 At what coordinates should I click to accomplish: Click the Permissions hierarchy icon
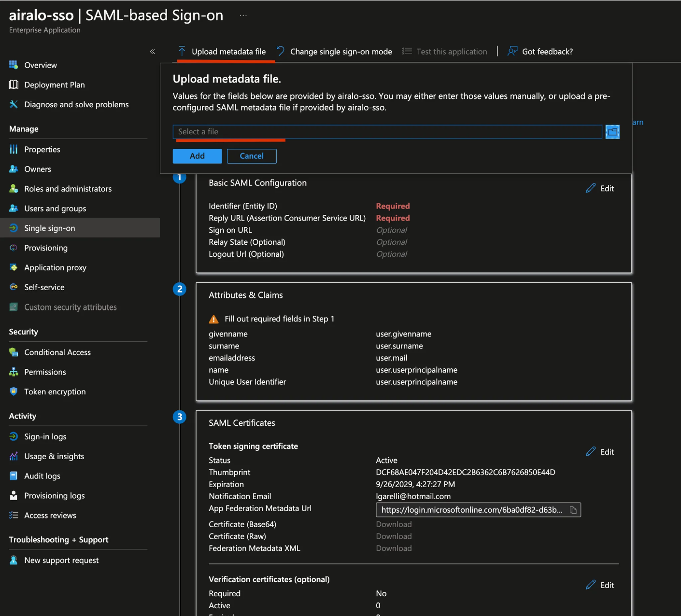point(14,372)
